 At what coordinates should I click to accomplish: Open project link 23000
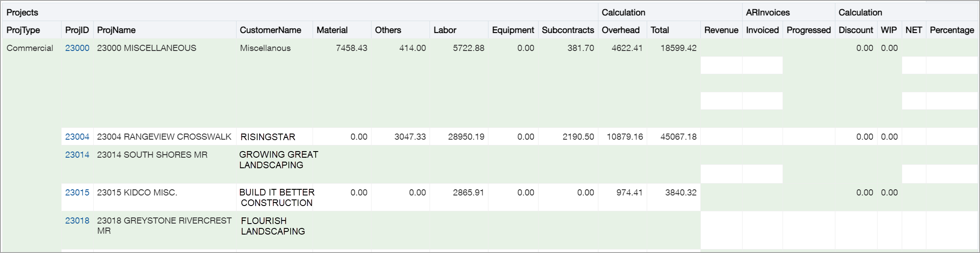click(77, 48)
